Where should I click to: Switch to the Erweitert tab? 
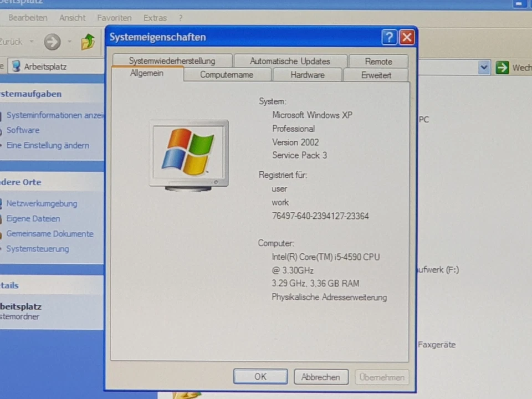376,75
